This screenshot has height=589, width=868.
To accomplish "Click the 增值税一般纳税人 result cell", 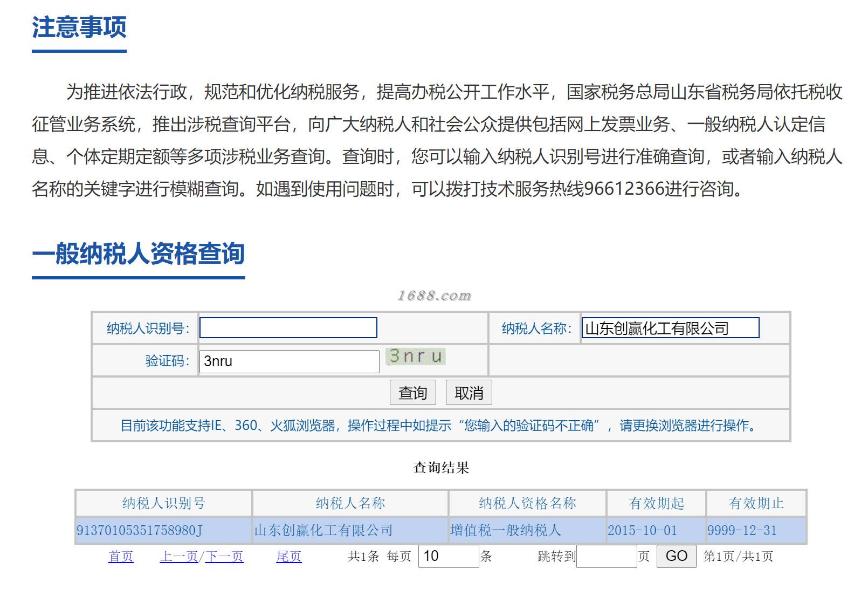I will [x=527, y=530].
